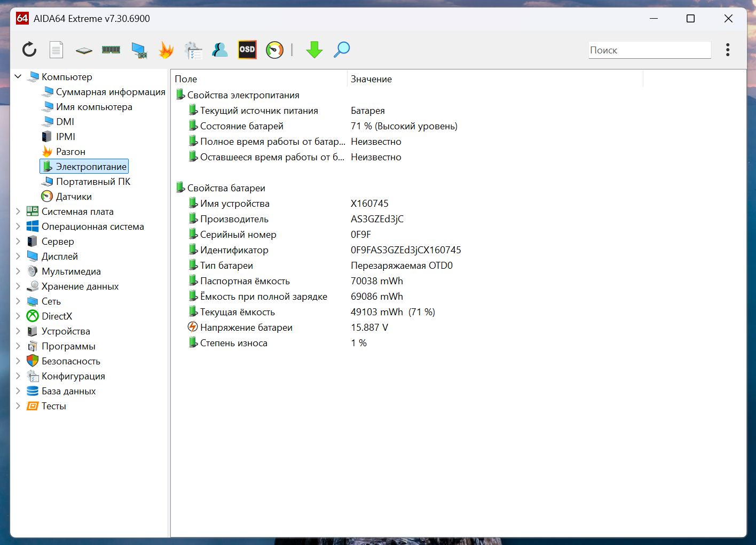The width and height of the screenshot is (756, 545).
Task: Expand the DirectX tree node
Action: coord(18,316)
